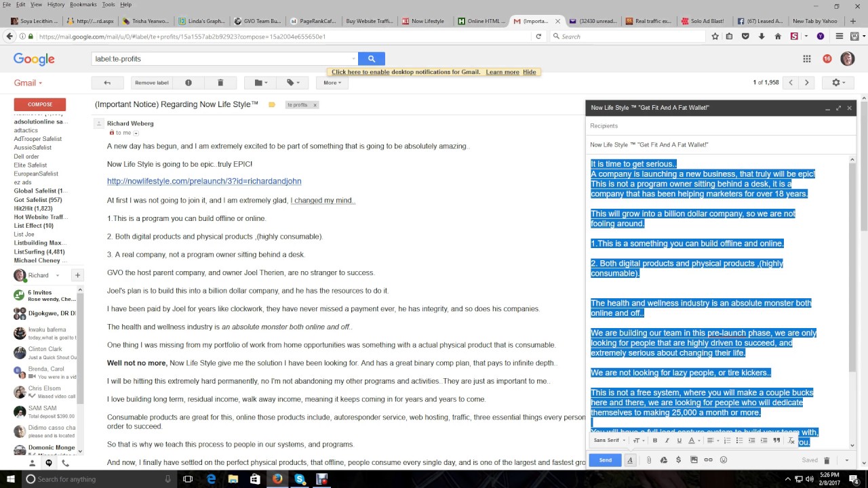Screen dimensions: 868x488
Task: Open Google apps grid icon
Action: coord(807,59)
